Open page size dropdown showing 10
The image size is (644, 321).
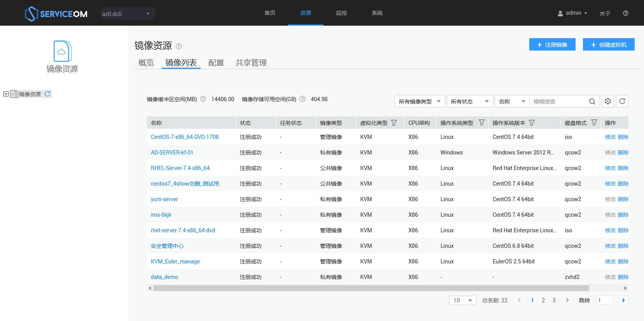click(462, 300)
